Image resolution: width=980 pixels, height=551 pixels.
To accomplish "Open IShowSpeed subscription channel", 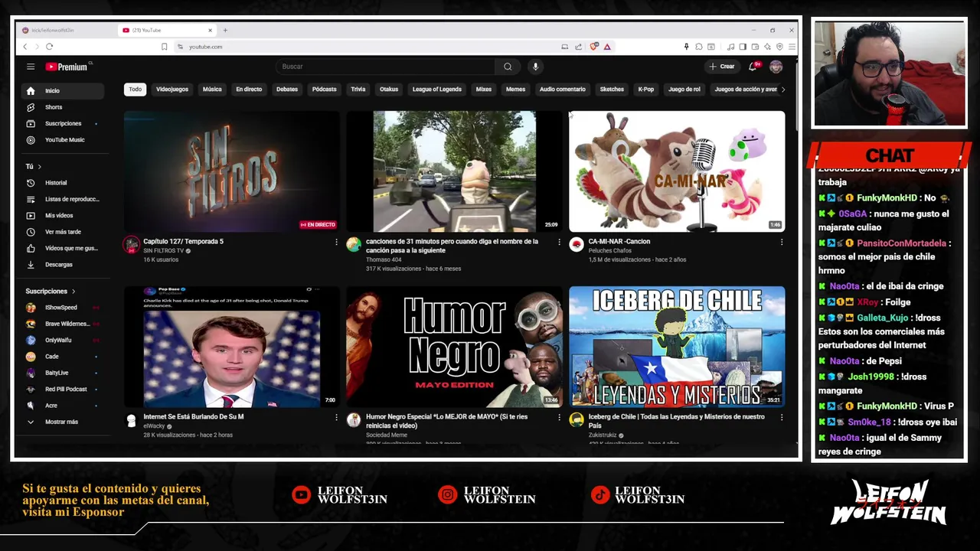I will click(64, 308).
